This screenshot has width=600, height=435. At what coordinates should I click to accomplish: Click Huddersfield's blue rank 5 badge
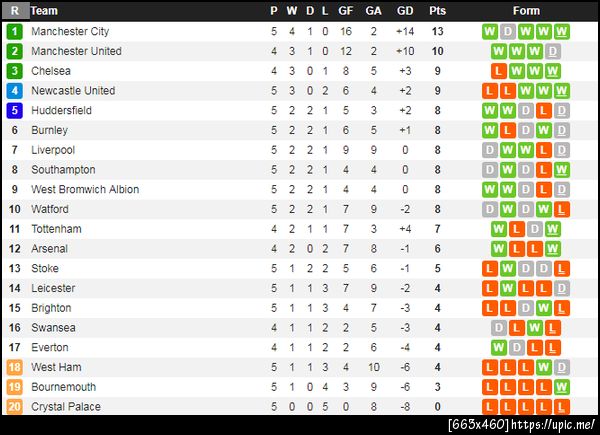pos(15,110)
